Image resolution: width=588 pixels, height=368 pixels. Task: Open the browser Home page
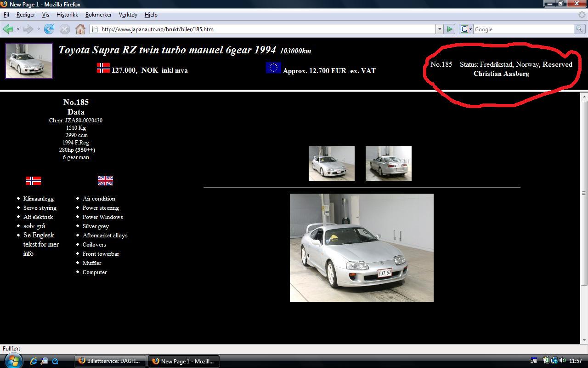pos(80,29)
